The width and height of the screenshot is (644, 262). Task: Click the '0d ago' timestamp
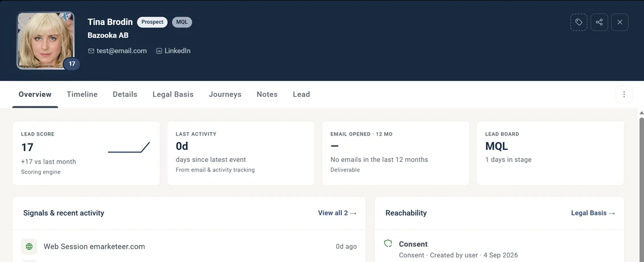pyautogui.click(x=346, y=247)
